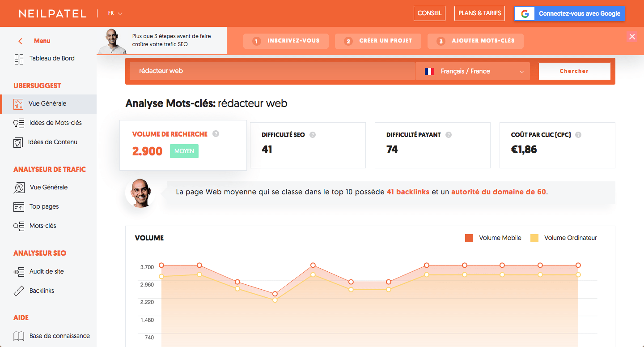Viewport: 644px width, 347px height.
Task: Click the Mots-clés magnifier list icon
Action: (x=19, y=226)
